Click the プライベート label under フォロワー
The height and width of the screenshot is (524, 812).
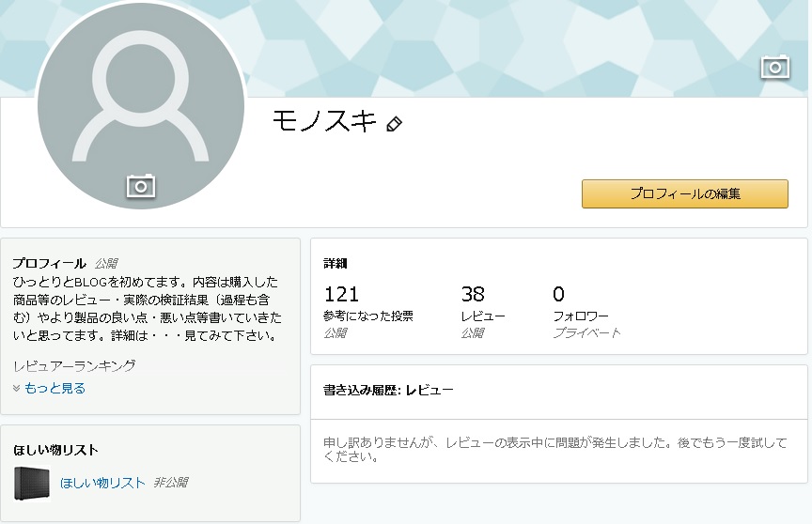coord(586,333)
